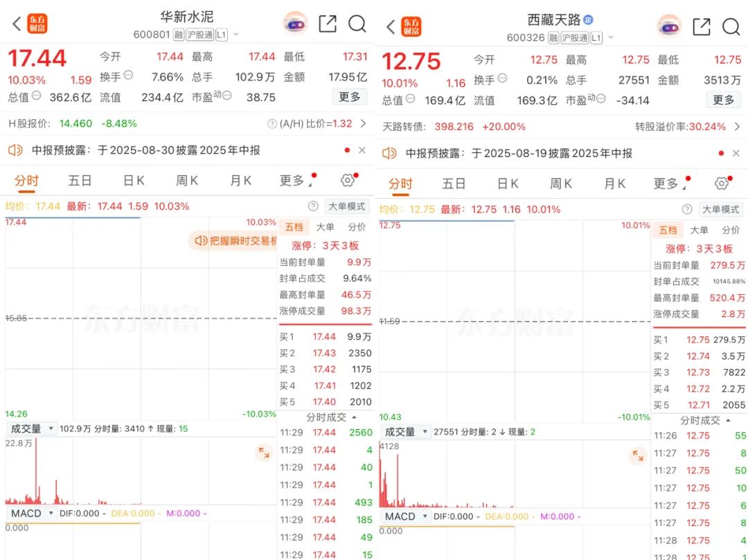Image resolution: width=748 pixels, height=560 pixels.
Task: Open stock switcher dropdown beside 600801
Action: (x=235, y=35)
